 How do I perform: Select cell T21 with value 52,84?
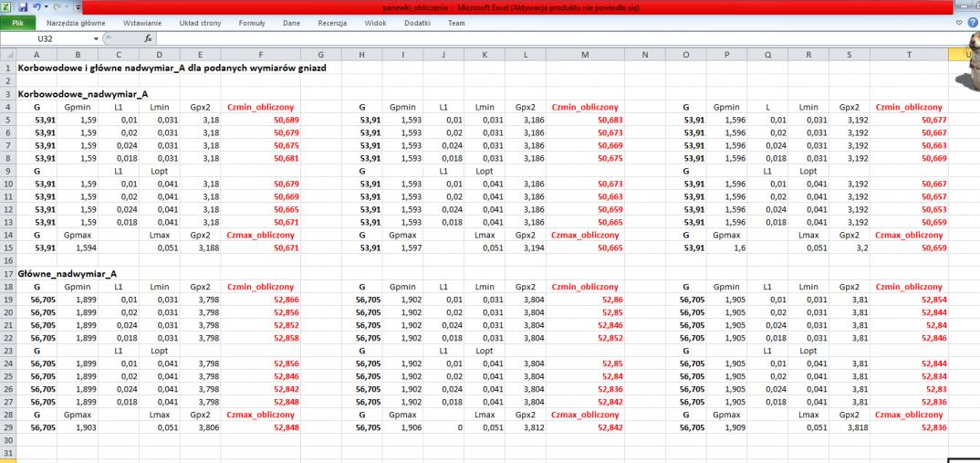pos(909,325)
